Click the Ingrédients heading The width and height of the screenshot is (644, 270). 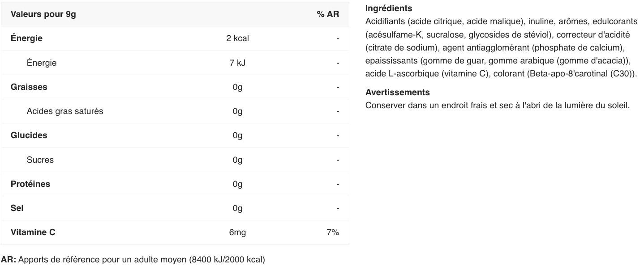(x=389, y=8)
